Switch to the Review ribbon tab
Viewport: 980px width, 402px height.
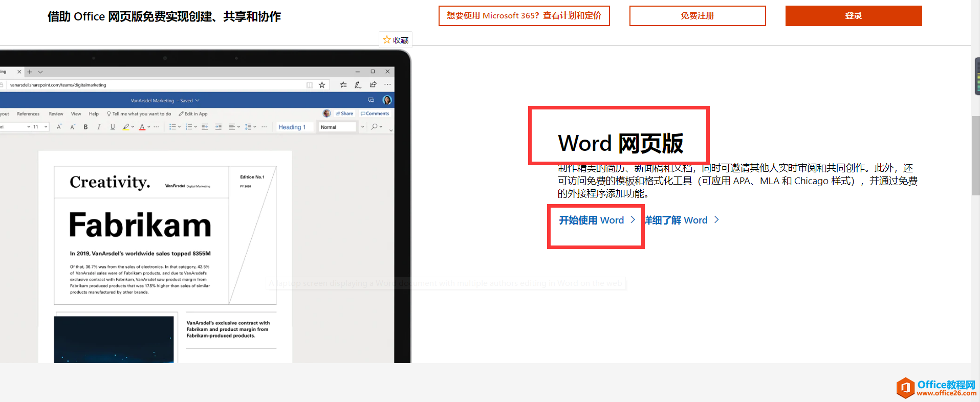pos(56,114)
